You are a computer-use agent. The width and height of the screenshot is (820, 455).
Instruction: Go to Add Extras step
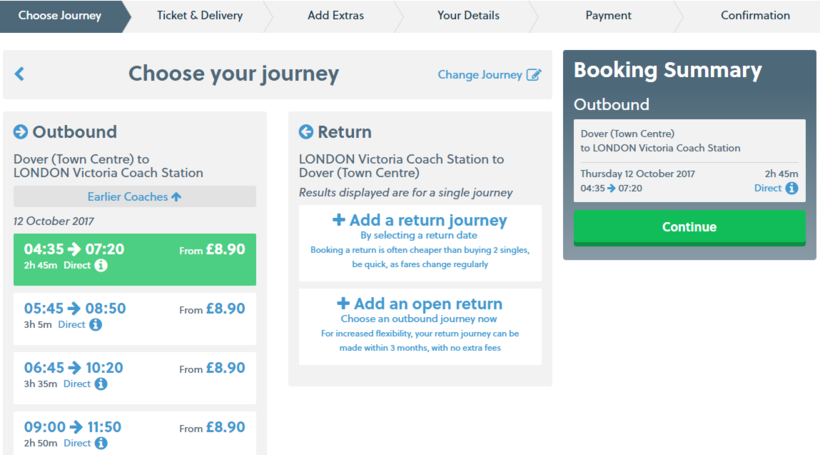(x=335, y=16)
